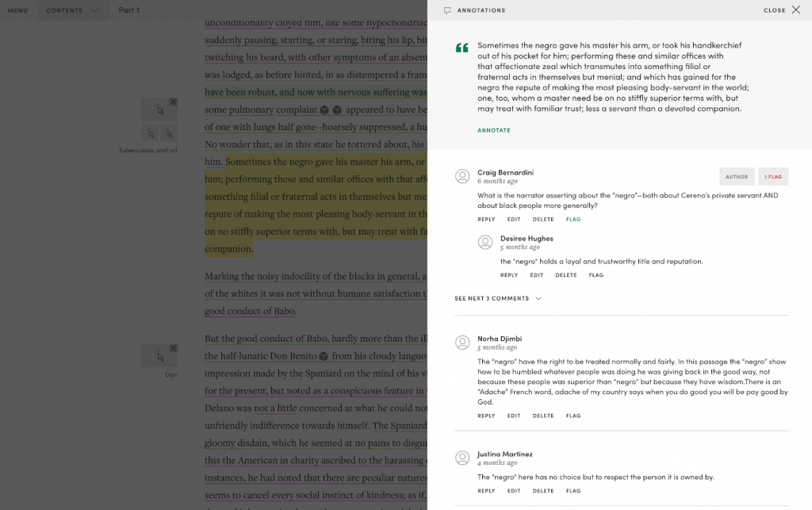This screenshot has height=510, width=812.
Task: Delete Norha Djimbi's comment
Action: [543, 416]
